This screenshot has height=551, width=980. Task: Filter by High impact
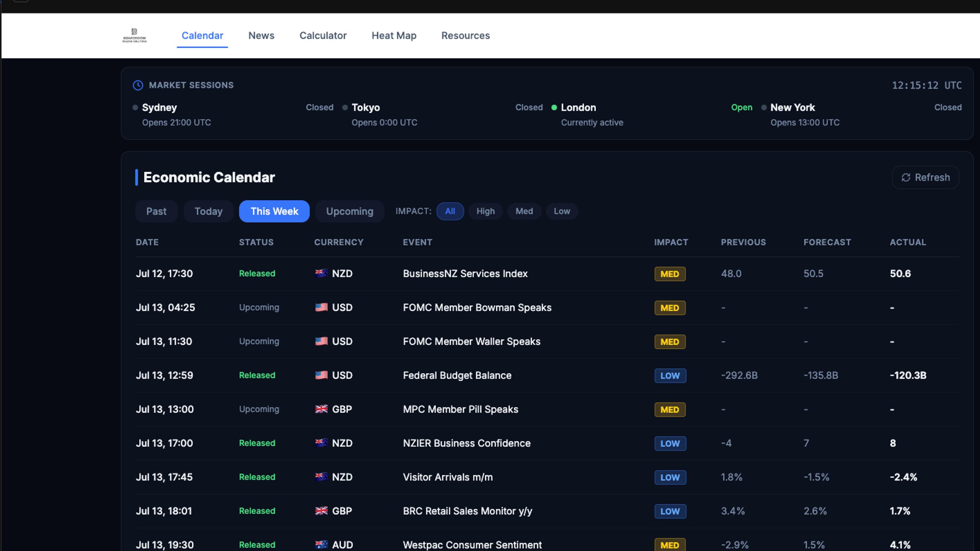pos(485,211)
